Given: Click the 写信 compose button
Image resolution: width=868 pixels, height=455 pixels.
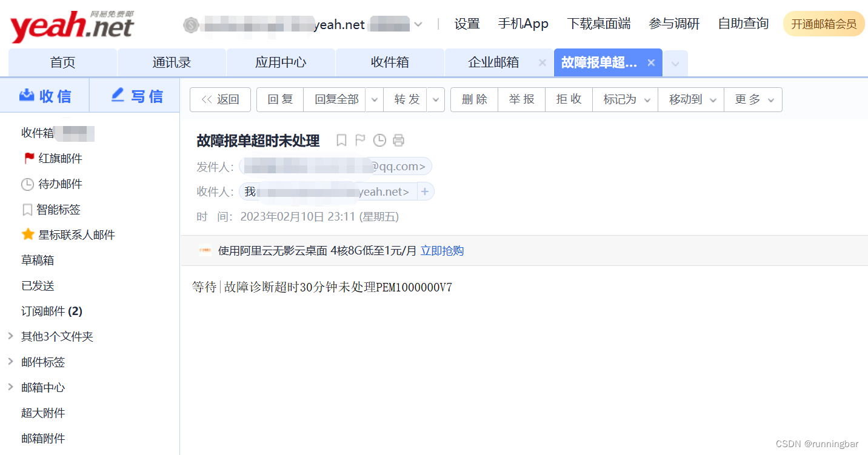Looking at the screenshot, I should tap(135, 96).
